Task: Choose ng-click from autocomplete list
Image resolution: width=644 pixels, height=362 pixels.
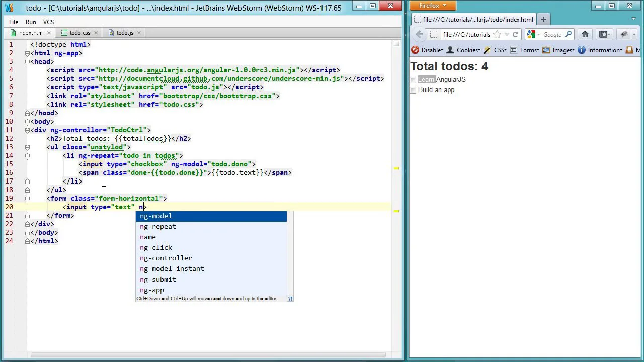Action: tap(211, 247)
